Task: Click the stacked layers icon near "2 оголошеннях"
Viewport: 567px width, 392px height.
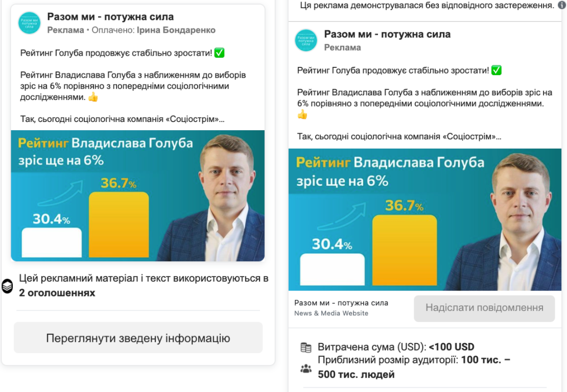Action: [7, 286]
